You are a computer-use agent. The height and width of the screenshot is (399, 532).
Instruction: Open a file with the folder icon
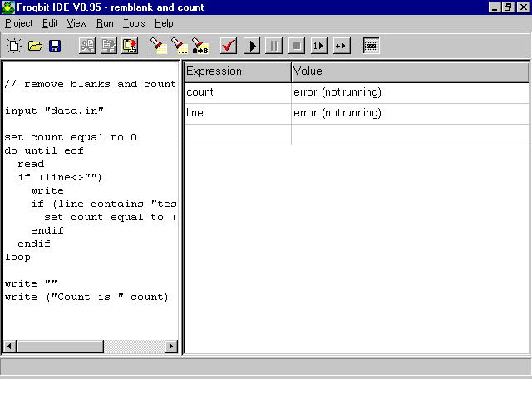point(35,46)
